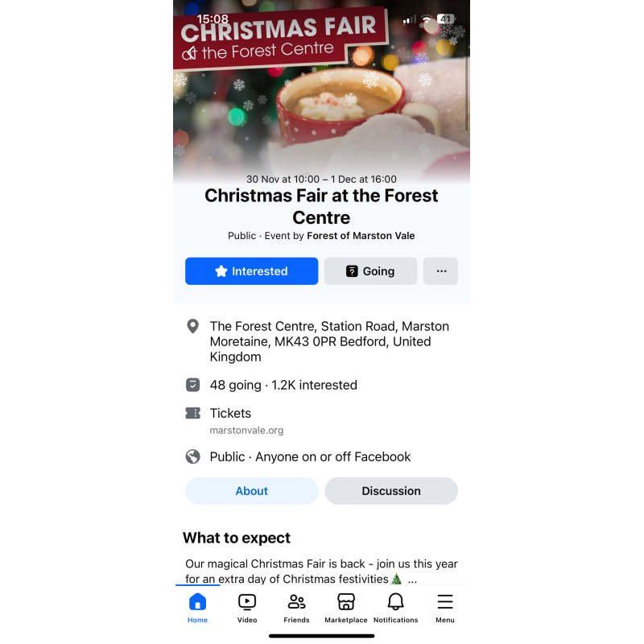Screen dimensions: 644x644
Task: Toggle the Going response button
Action: coord(370,271)
